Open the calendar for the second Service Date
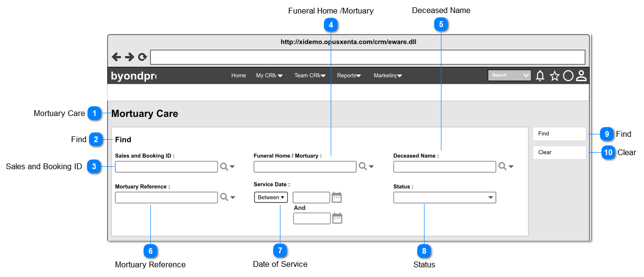The image size is (644, 277). (337, 218)
